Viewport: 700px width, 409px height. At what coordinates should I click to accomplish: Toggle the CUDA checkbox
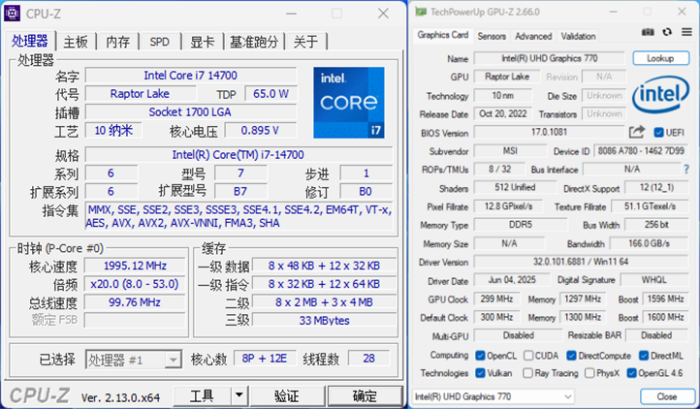[x=528, y=355]
